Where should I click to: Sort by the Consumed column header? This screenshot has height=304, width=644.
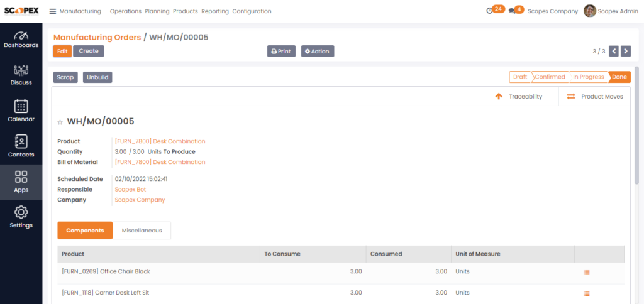(x=409, y=254)
